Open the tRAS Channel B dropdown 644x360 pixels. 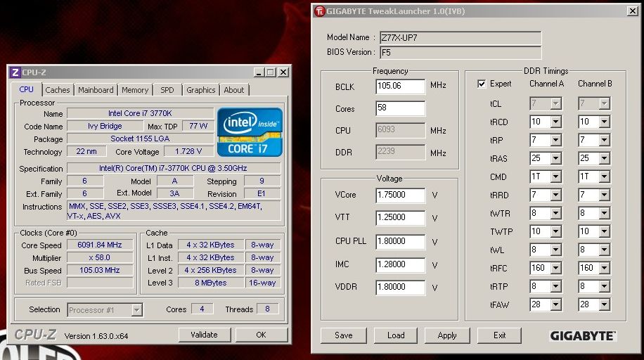click(604, 159)
